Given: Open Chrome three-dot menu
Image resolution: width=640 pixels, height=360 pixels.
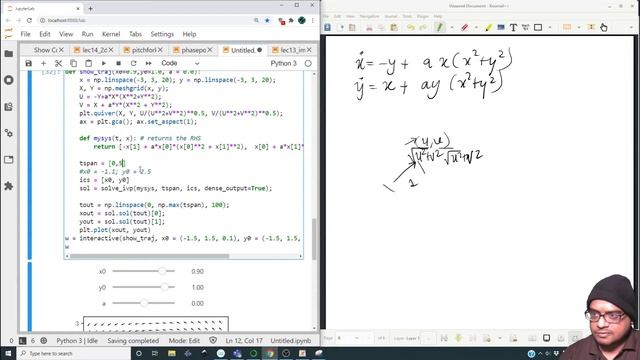Looking at the screenshot, I should (313, 20).
